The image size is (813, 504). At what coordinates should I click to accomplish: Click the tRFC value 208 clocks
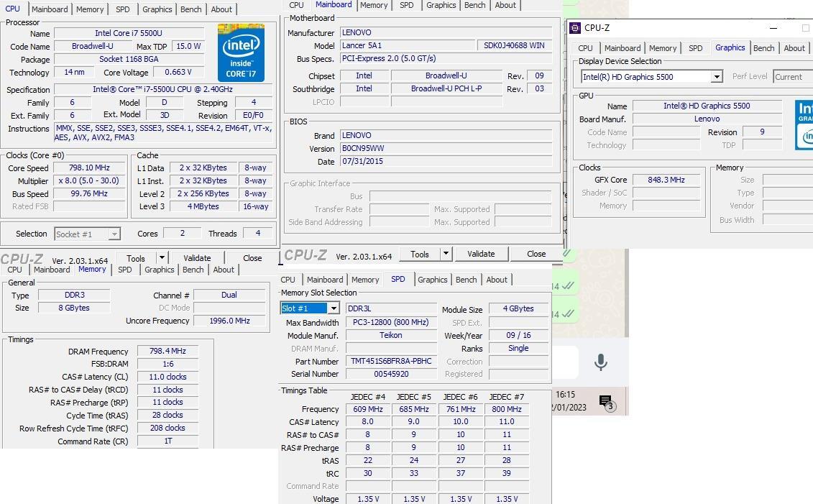167,429
